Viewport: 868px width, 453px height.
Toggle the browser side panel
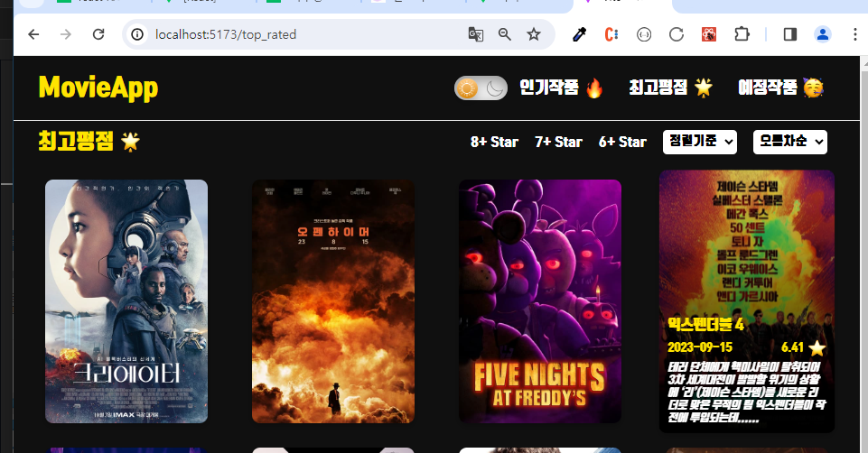(x=790, y=34)
